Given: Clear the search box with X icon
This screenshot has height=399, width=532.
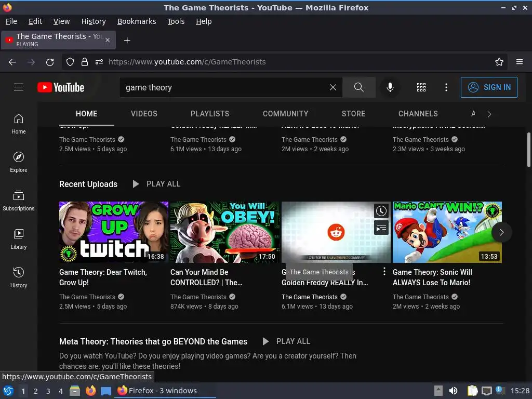Looking at the screenshot, I should pos(333,87).
